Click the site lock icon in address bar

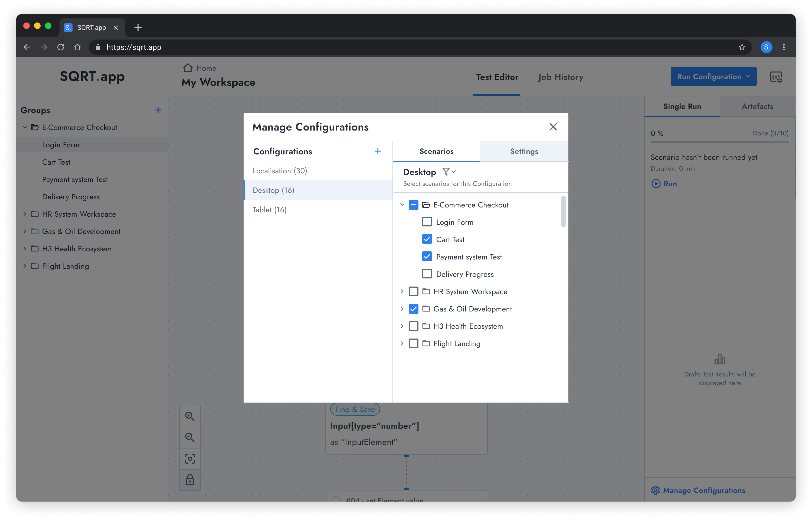[98, 47]
